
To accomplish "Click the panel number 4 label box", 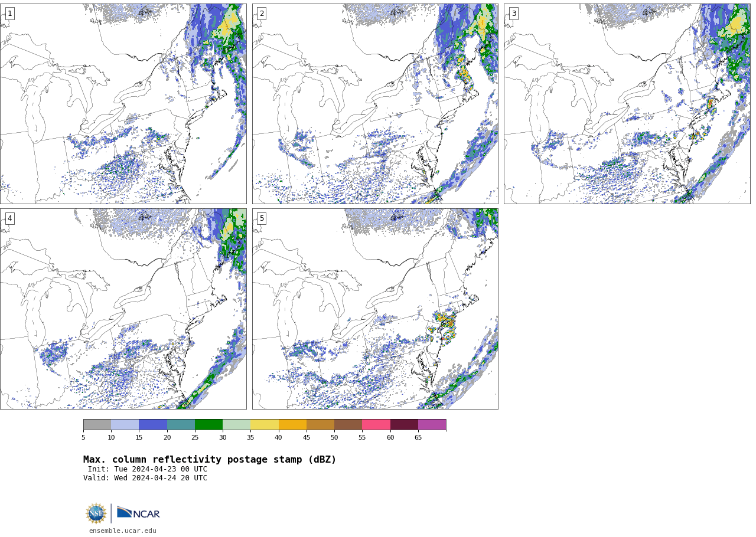I will [x=9, y=218].
